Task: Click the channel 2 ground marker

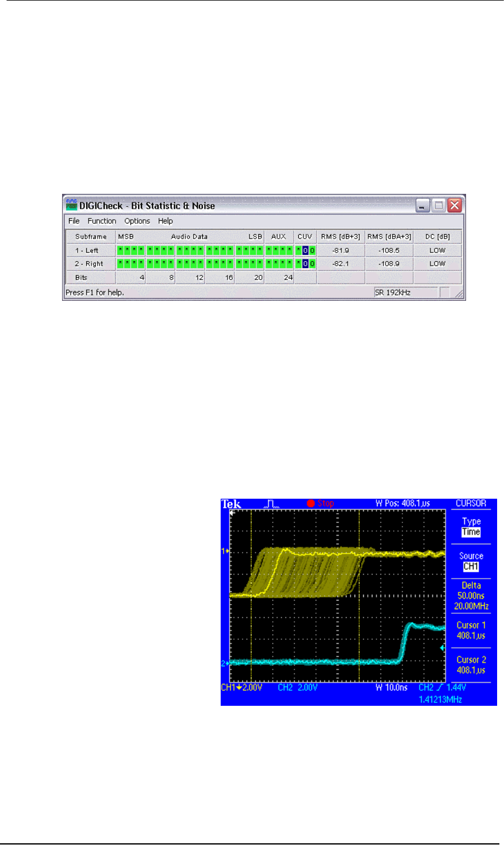Action: [x=225, y=663]
